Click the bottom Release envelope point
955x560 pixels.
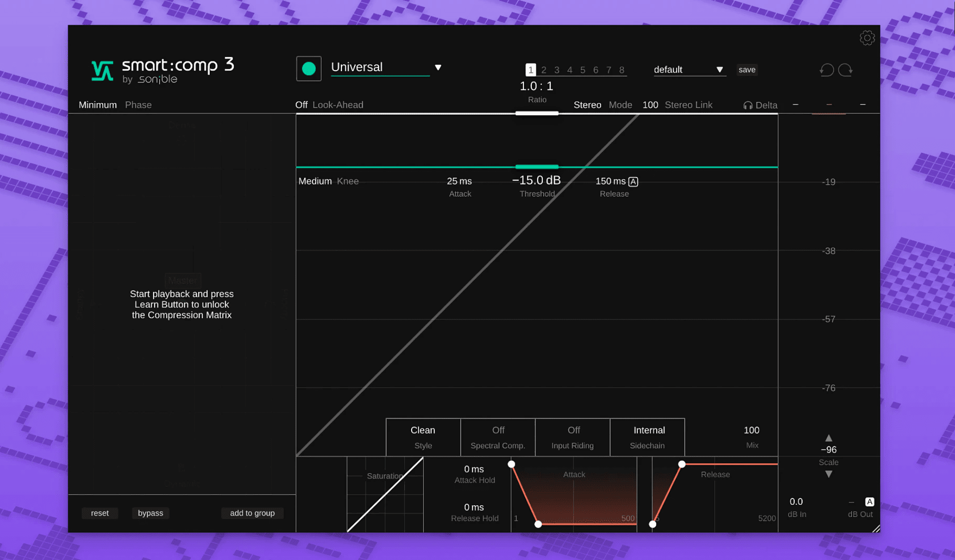653,524
